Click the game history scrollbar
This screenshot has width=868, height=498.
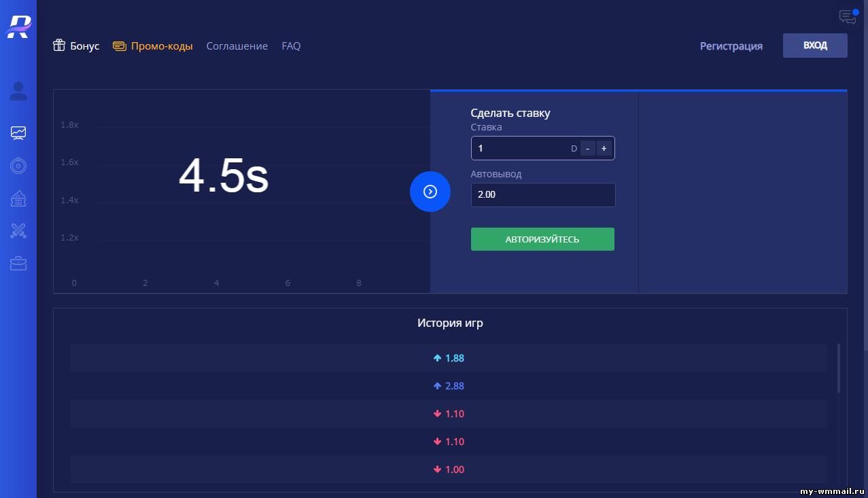839,368
